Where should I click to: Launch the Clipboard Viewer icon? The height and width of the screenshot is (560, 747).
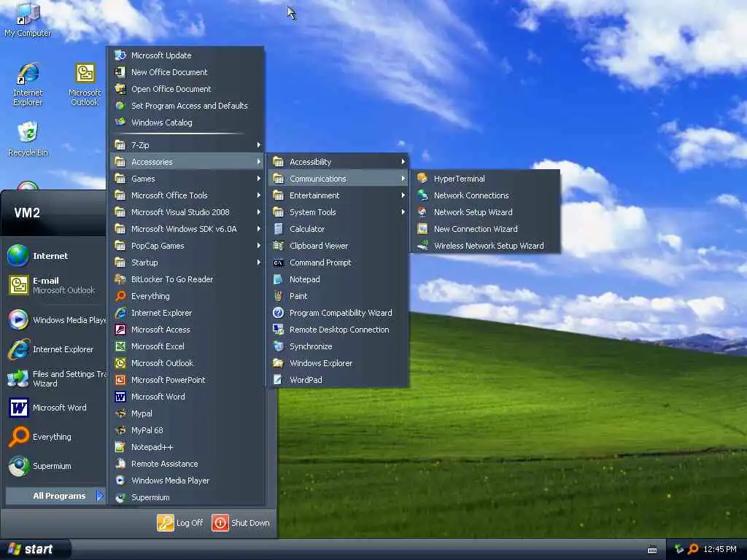pyautogui.click(x=278, y=246)
